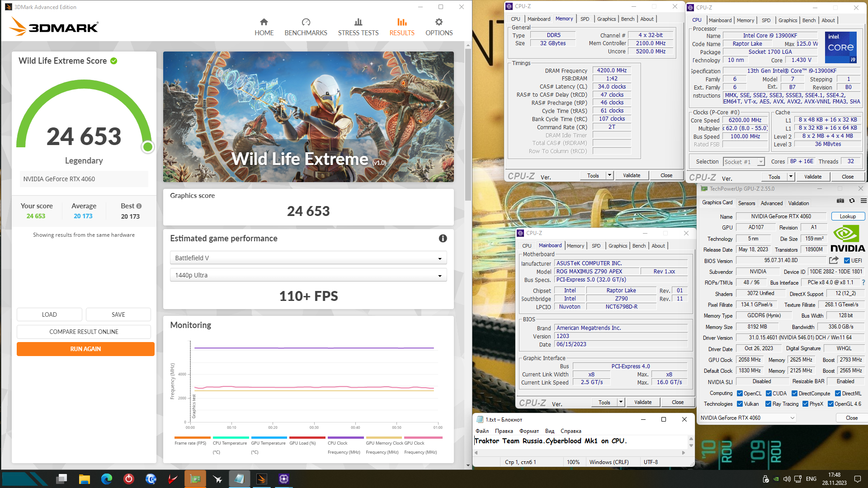Viewport: 868px width, 488px height.
Task: Expand the Battlefield V game dropdown
Action: [x=308, y=258]
